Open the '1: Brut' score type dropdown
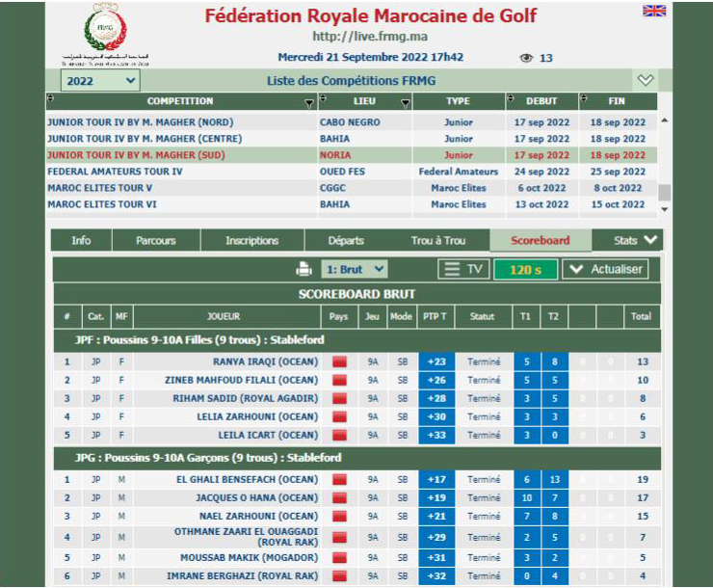This screenshot has height=588, width=713. [x=355, y=270]
